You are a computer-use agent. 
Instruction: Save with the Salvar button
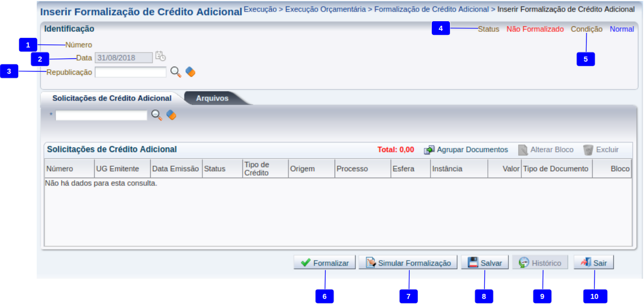[x=485, y=263]
